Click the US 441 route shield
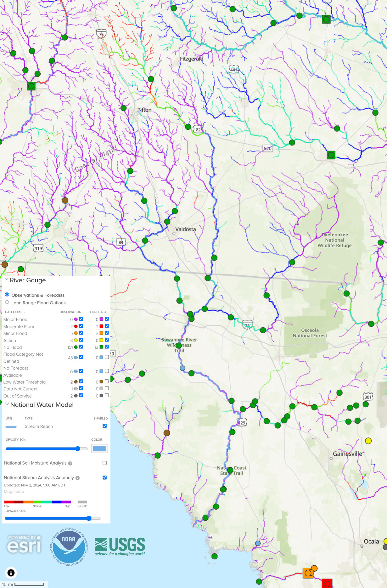The width and height of the screenshot is (387, 588). click(234, 70)
